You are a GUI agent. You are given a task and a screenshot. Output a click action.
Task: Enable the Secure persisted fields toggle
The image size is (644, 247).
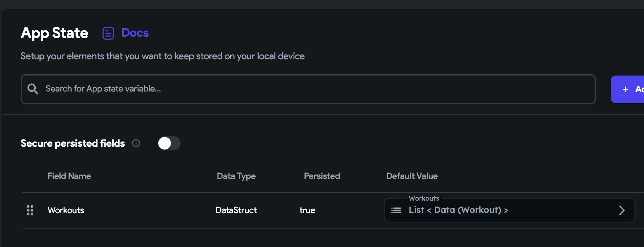[x=169, y=143]
